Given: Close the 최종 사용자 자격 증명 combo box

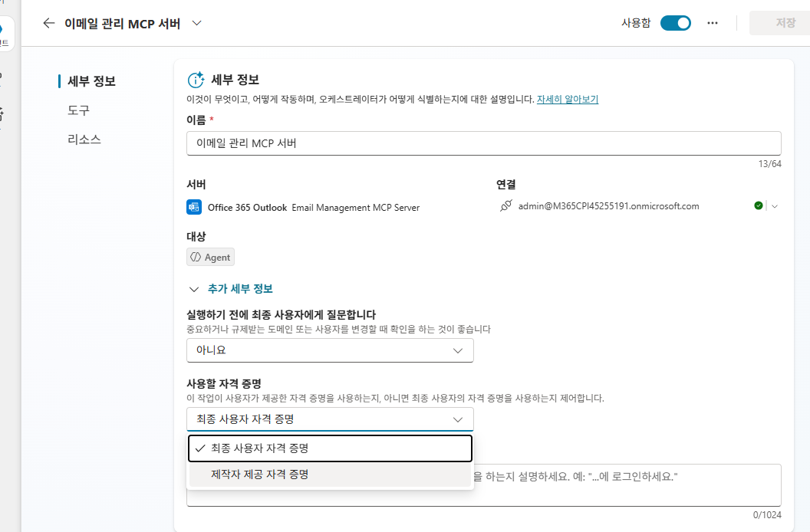Looking at the screenshot, I should click(x=330, y=419).
